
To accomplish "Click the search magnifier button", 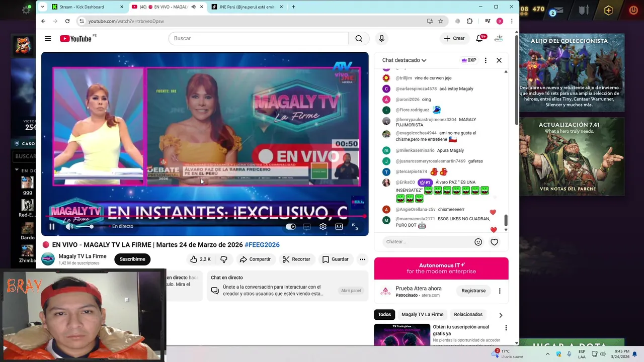I will click(359, 39).
